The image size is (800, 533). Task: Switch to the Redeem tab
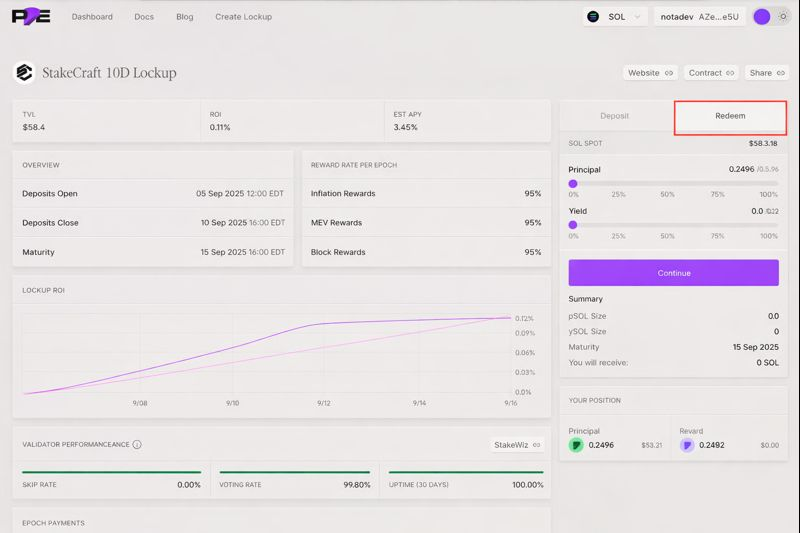730,117
